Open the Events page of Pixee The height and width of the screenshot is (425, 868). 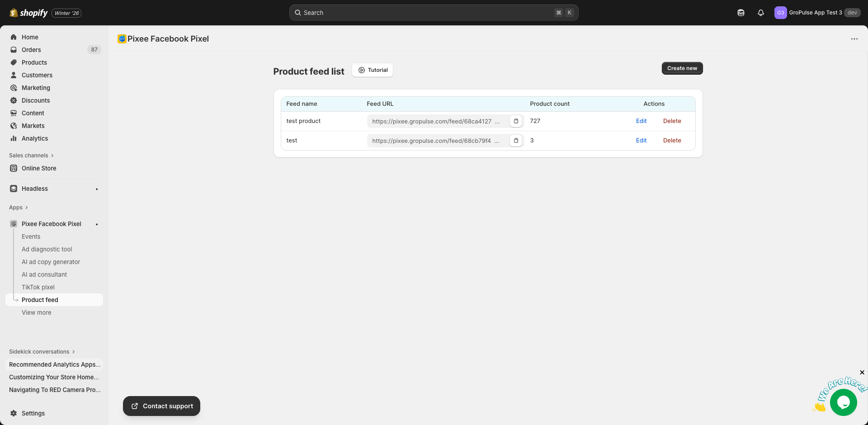tap(31, 236)
